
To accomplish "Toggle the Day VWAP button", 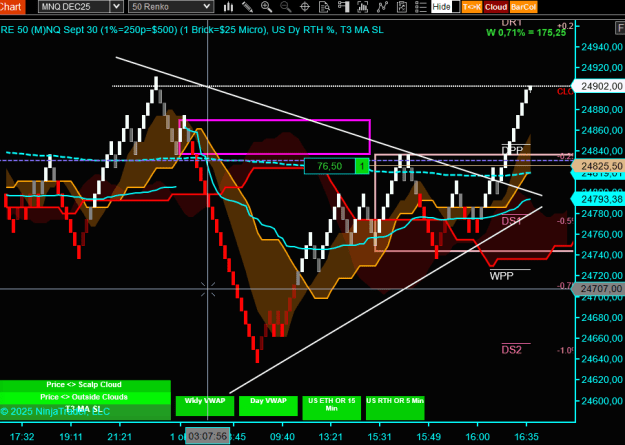I will pos(268,406).
